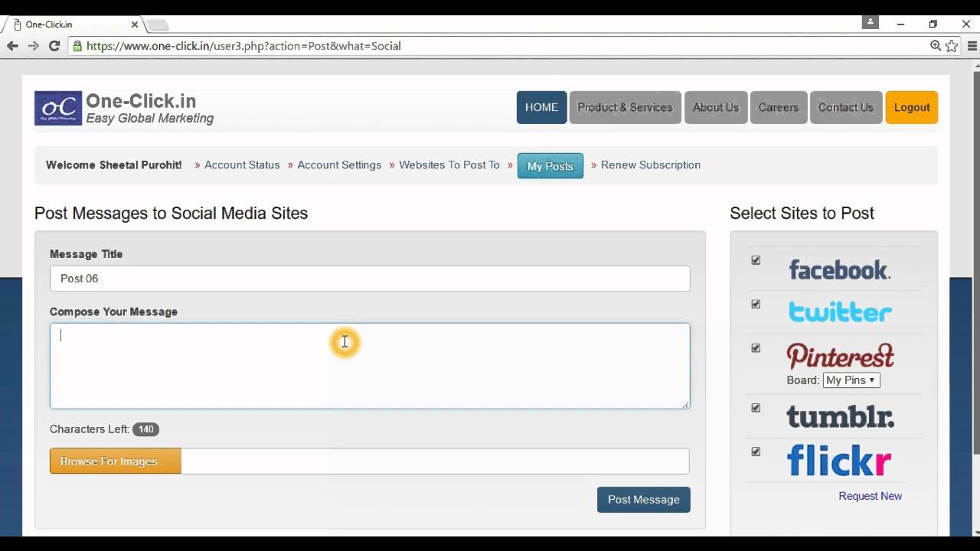Bookmark this page with the star icon
The height and width of the screenshot is (551, 980).
(x=952, y=46)
